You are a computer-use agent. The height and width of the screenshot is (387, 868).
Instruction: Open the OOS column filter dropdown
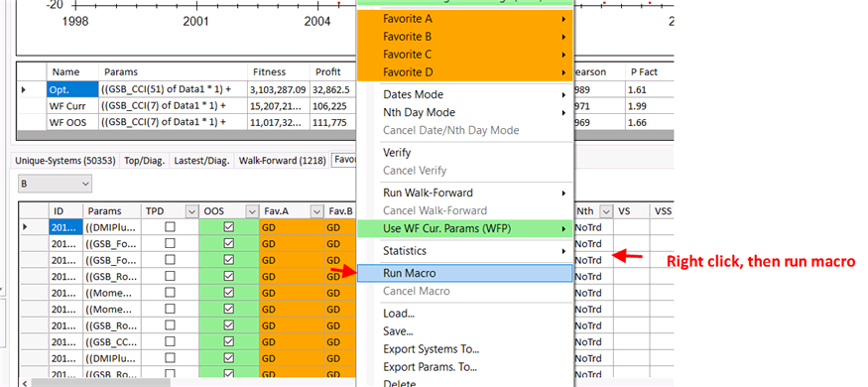pos(252,211)
